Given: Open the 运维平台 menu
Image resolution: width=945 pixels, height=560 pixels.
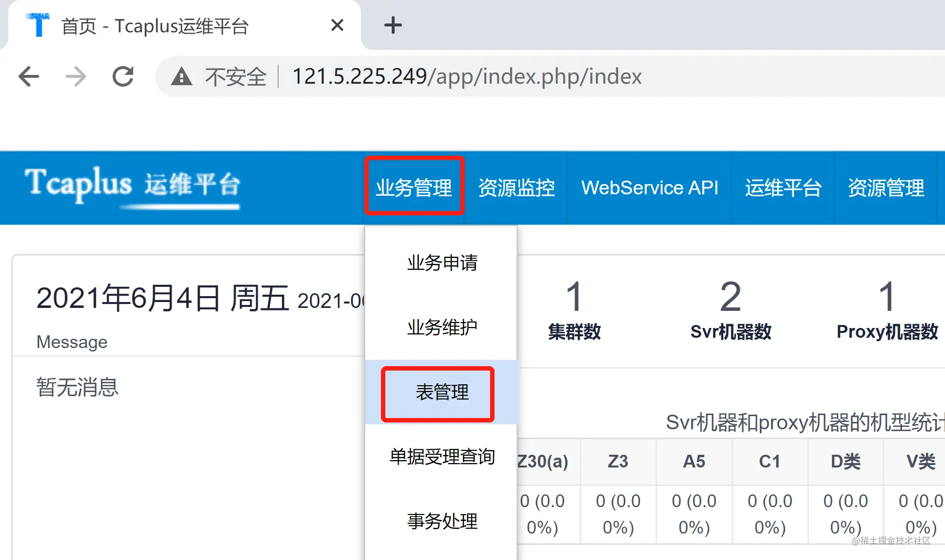Looking at the screenshot, I should coord(783,188).
